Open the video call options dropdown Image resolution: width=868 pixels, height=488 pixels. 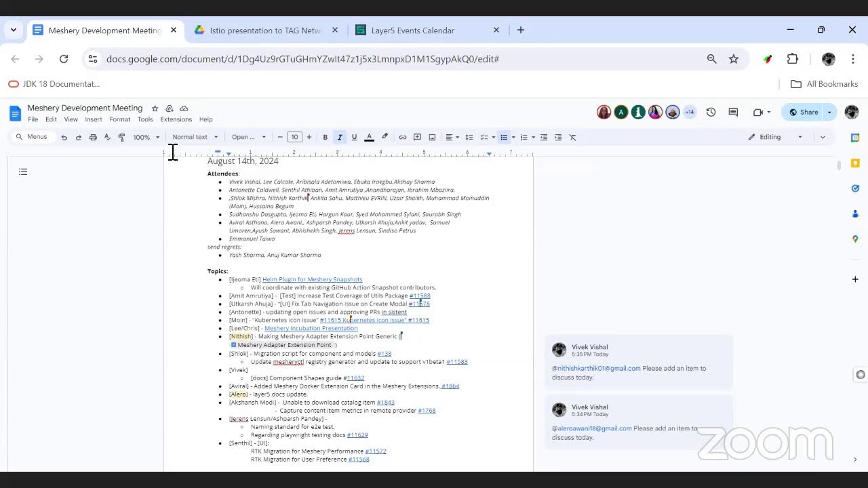(x=769, y=112)
